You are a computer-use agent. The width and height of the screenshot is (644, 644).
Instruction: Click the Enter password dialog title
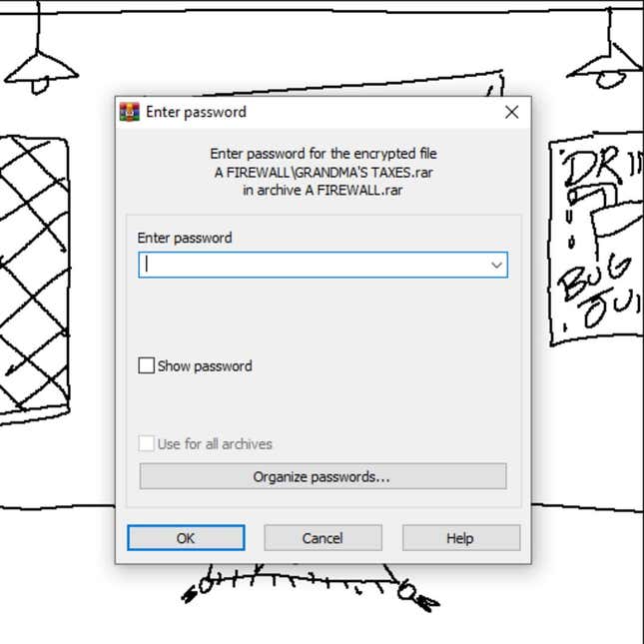pos(196,112)
